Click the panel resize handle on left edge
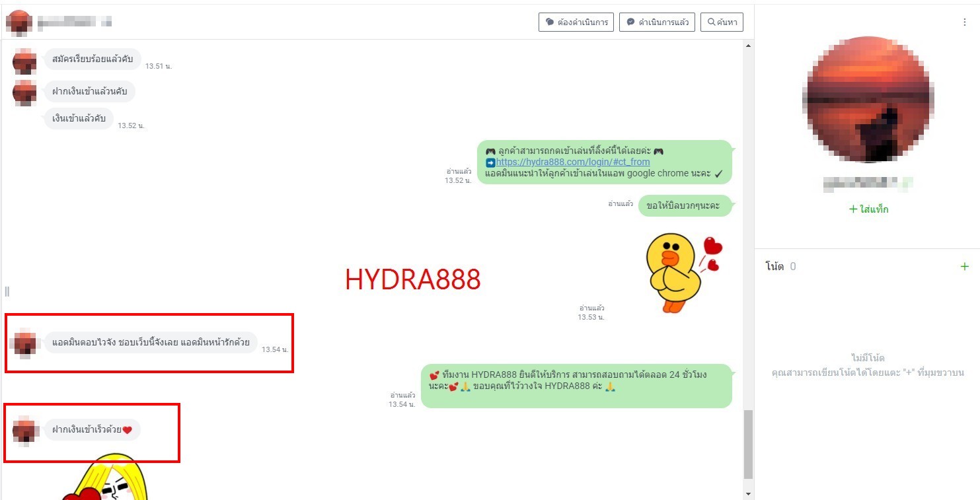 [7, 291]
